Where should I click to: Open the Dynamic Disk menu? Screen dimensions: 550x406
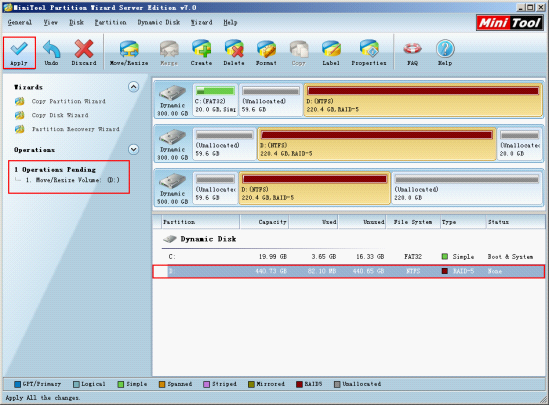(159, 22)
